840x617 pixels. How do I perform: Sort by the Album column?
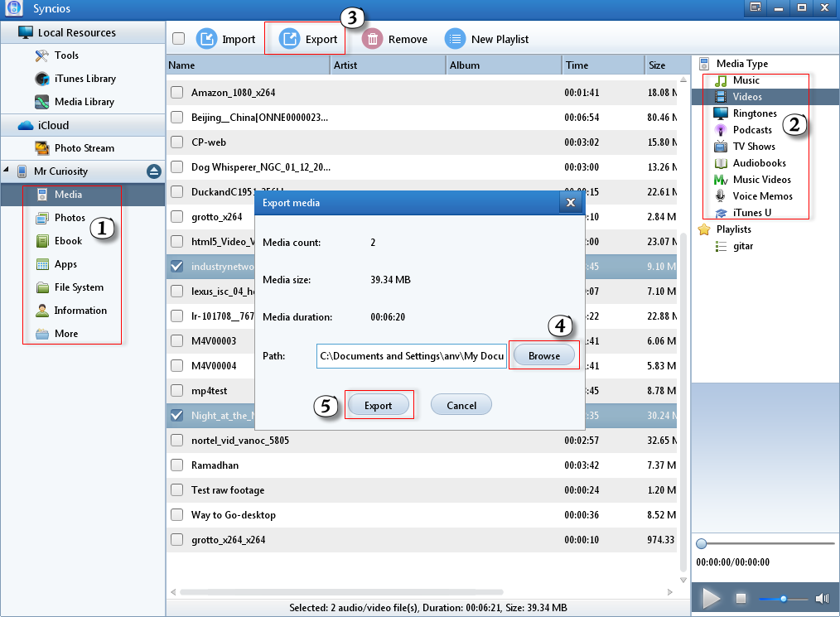[x=504, y=65]
